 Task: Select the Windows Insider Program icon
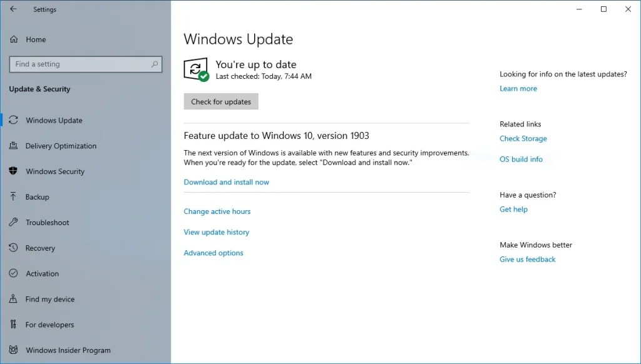pos(13,350)
